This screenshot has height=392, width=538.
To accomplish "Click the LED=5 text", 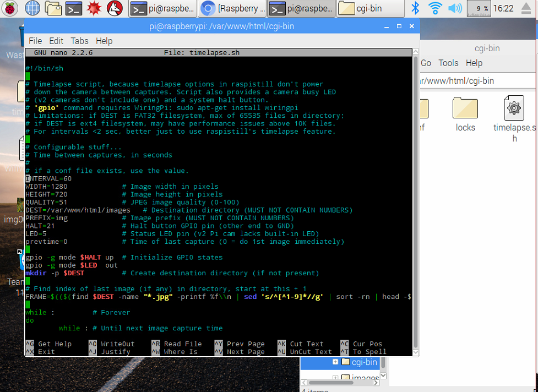I will point(36,234).
